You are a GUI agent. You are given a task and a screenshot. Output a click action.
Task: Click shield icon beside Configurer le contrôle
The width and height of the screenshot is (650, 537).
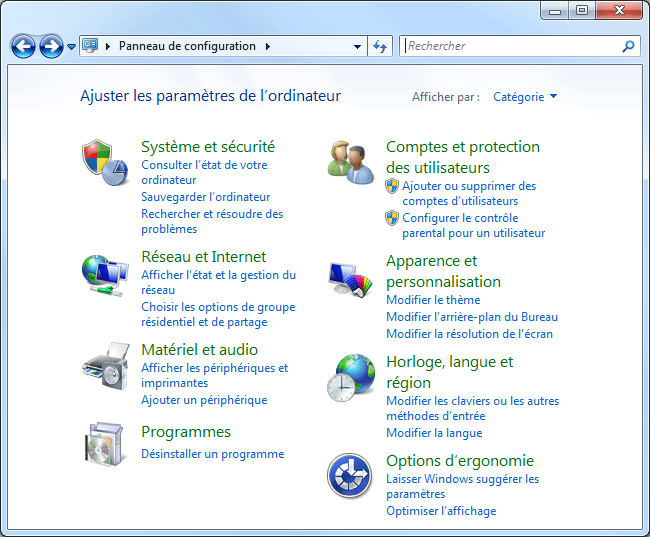point(392,218)
